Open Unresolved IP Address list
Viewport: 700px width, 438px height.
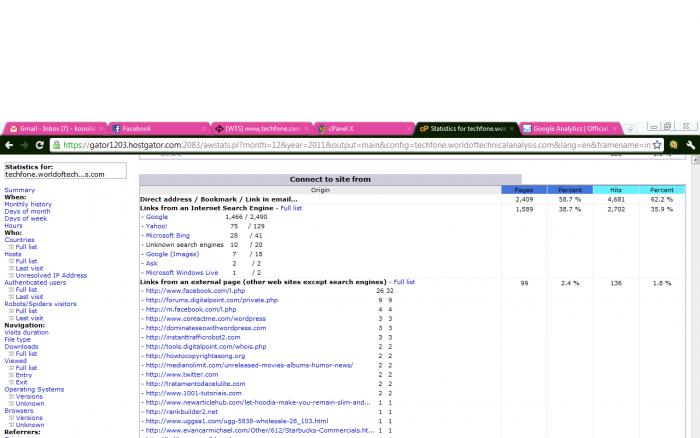(x=51, y=275)
